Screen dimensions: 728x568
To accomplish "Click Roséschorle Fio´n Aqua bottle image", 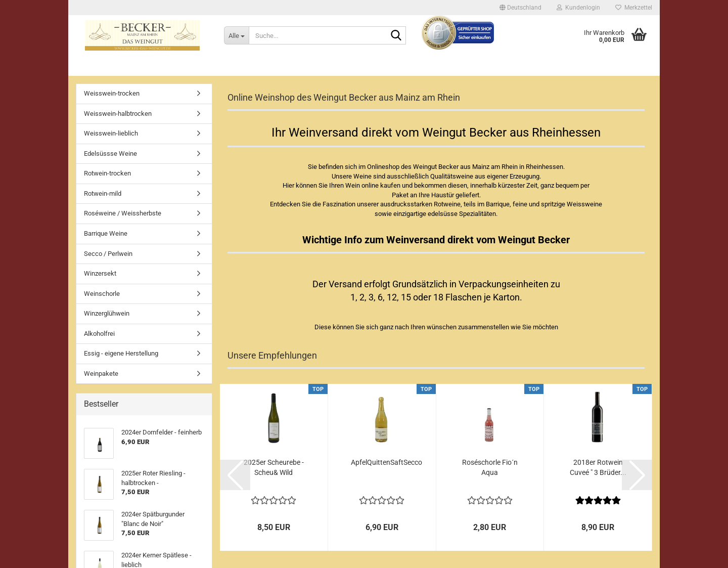I will [489, 425].
